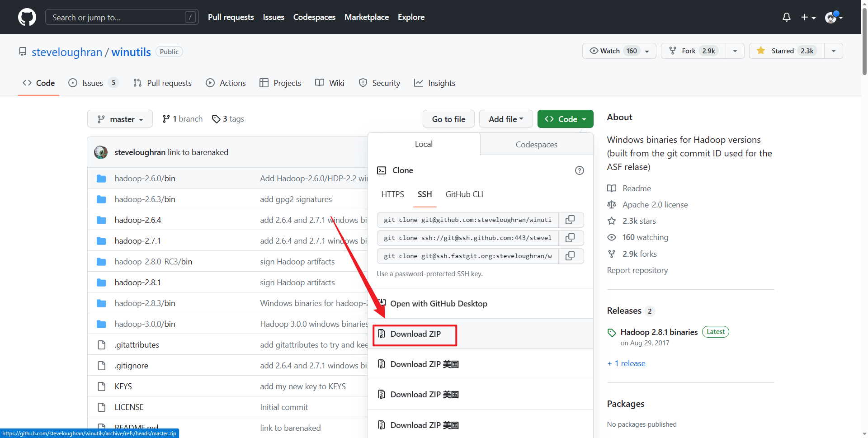
Task: Switch to repository Issues tab
Action: [93, 83]
